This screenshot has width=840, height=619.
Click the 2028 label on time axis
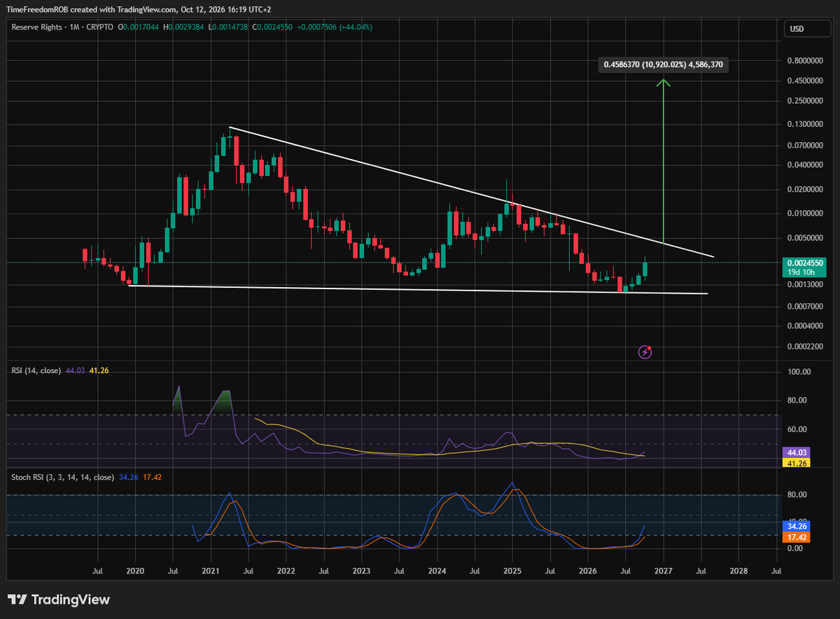pos(738,572)
